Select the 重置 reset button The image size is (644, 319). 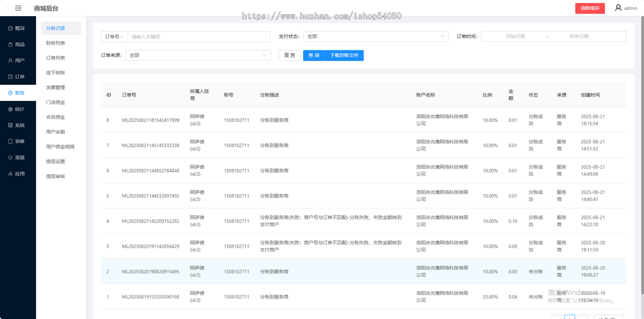pyautogui.click(x=289, y=55)
